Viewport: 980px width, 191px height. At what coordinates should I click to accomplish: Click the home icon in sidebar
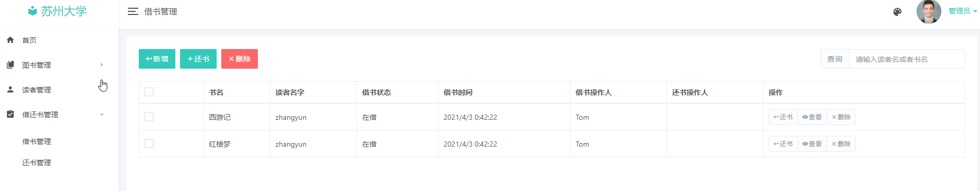pyautogui.click(x=10, y=40)
